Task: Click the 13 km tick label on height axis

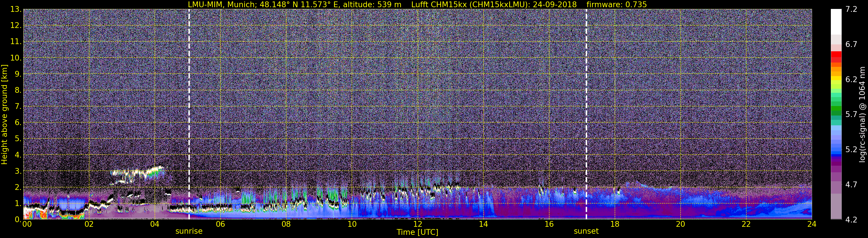Action: tap(16, 10)
